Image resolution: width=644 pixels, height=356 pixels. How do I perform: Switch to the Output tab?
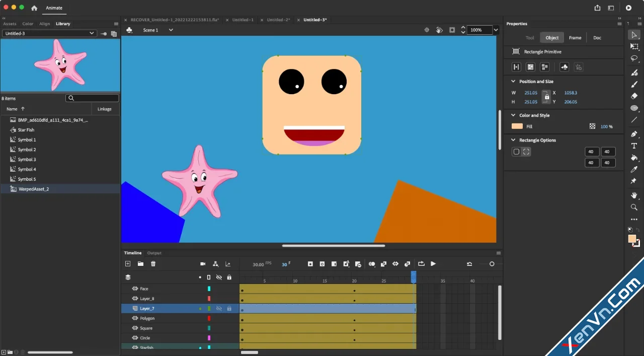pyautogui.click(x=154, y=253)
